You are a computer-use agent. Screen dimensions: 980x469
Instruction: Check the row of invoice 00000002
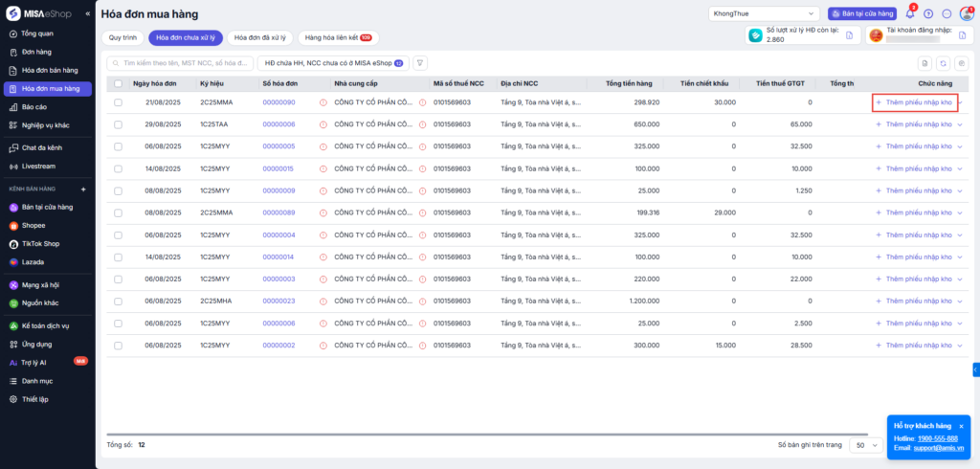pos(118,346)
